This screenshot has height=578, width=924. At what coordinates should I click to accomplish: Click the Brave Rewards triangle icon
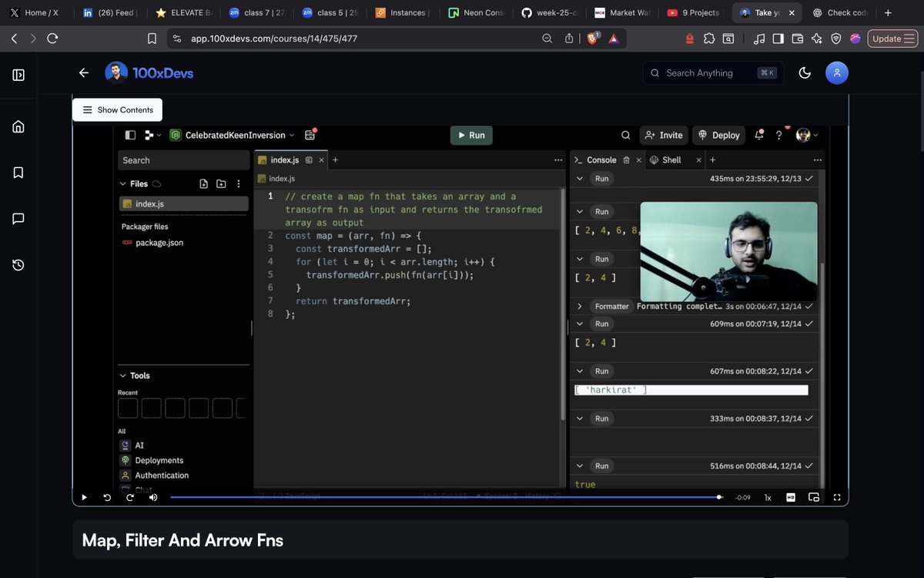[x=614, y=39]
